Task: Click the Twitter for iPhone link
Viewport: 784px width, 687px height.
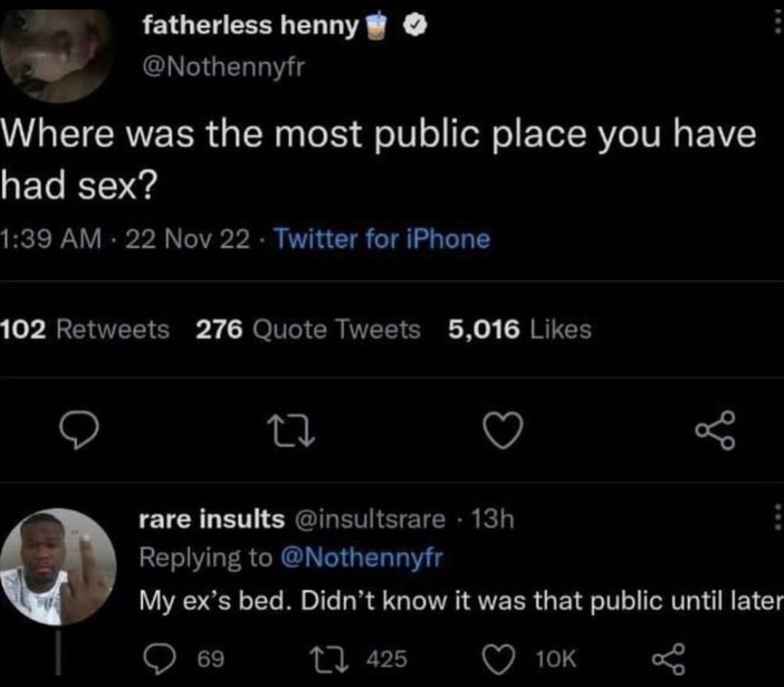Action: point(383,239)
